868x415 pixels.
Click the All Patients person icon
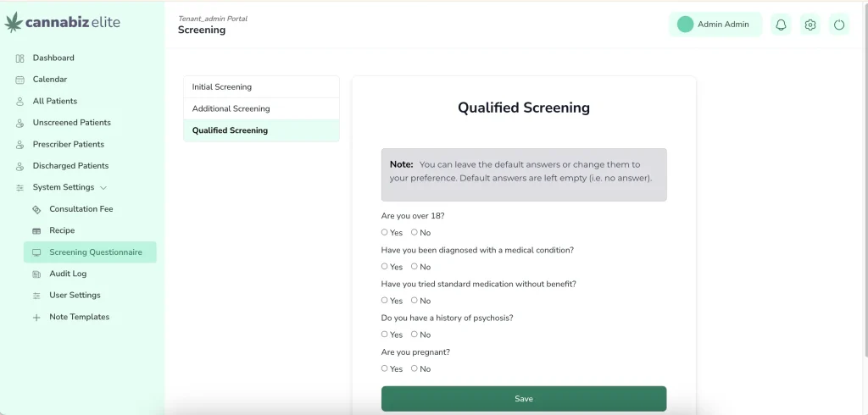[x=20, y=102]
